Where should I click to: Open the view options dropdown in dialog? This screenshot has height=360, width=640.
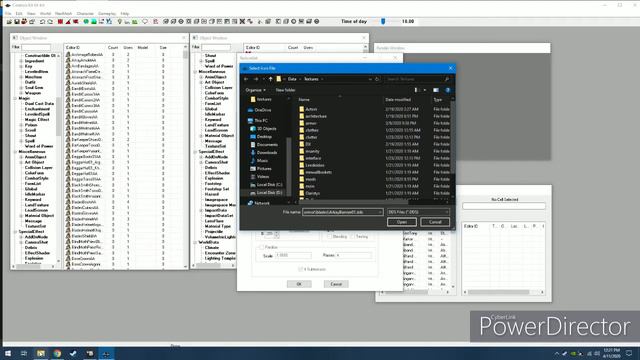(425, 90)
